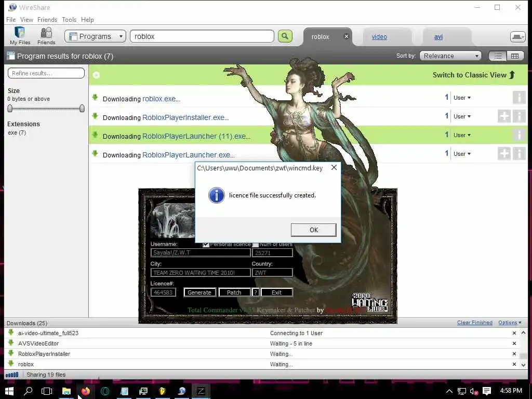Adjust the right size slider handle
Viewport: 532px width, 399px height.
[82, 108]
